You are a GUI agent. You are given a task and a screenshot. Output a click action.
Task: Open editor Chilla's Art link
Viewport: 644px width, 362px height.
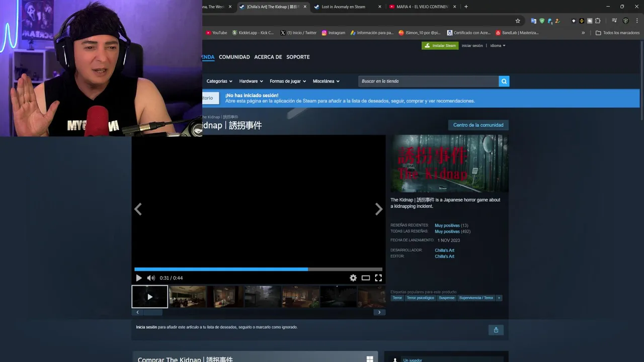click(444, 256)
